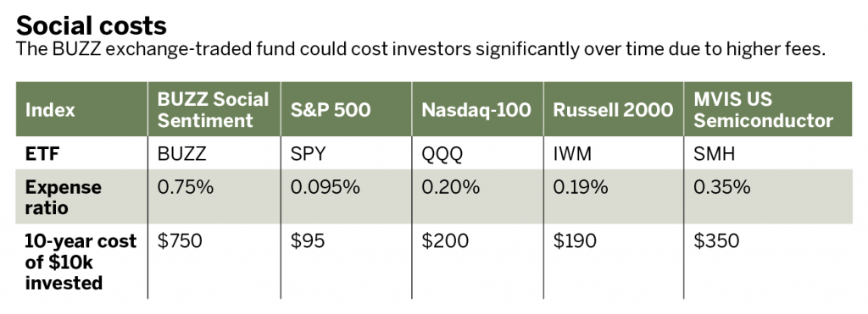
Task: Click the QQQ ticker cell
Action: click(442, 153)
